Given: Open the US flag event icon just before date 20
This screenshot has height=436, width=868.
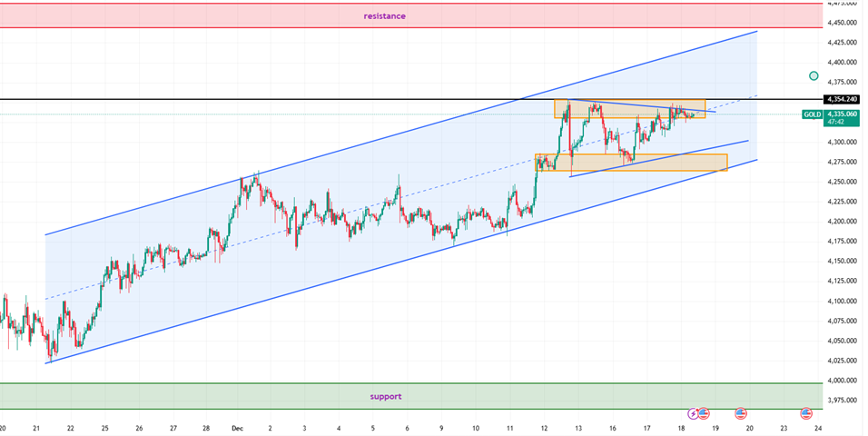Looking at the screenshot, I should 740,413.
